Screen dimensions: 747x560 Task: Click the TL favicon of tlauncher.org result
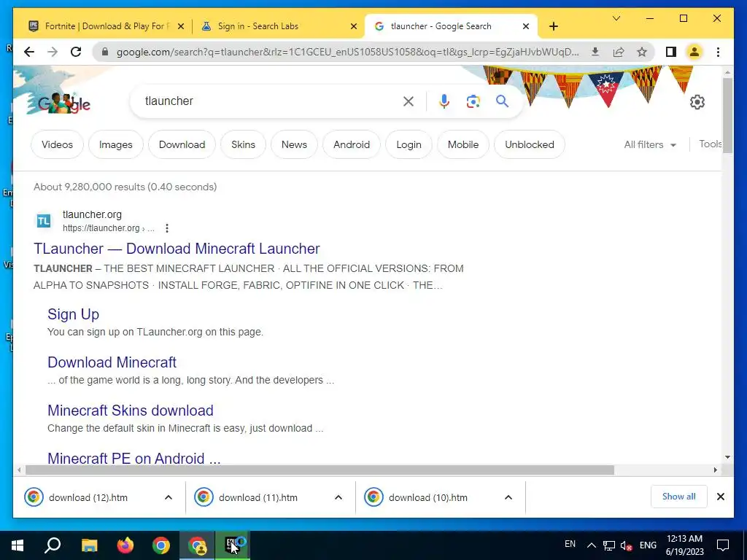tap(44, 221)
